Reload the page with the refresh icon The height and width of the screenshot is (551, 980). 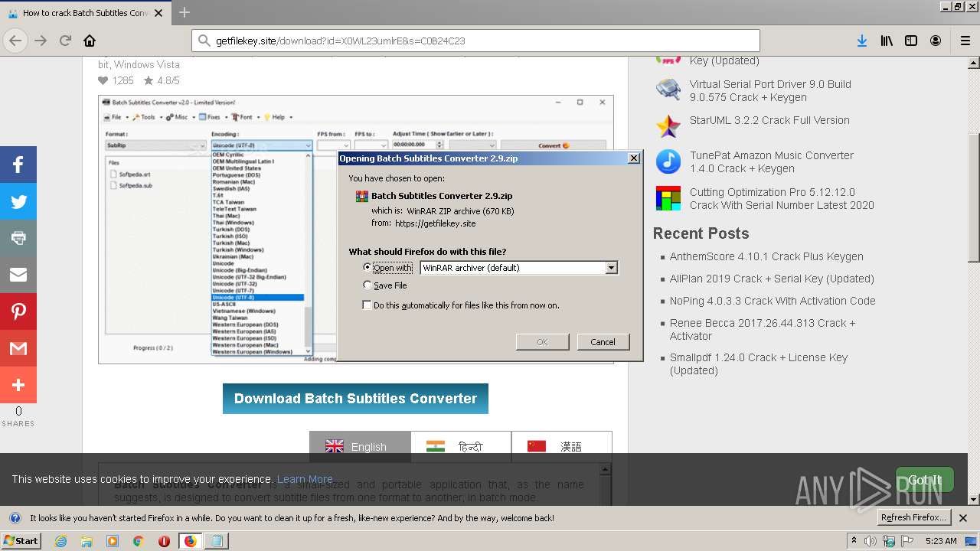tap(65, 41)
